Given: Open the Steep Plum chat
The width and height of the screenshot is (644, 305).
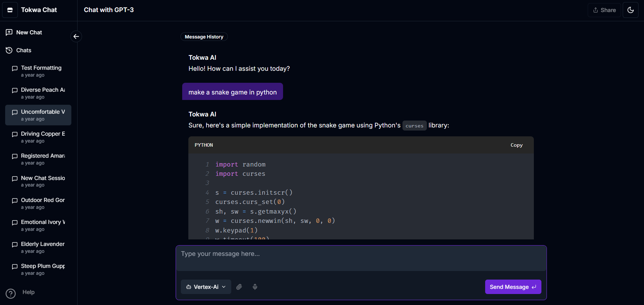Looking at the screenshot, I should pyautogui.click(x=43, y=269).
